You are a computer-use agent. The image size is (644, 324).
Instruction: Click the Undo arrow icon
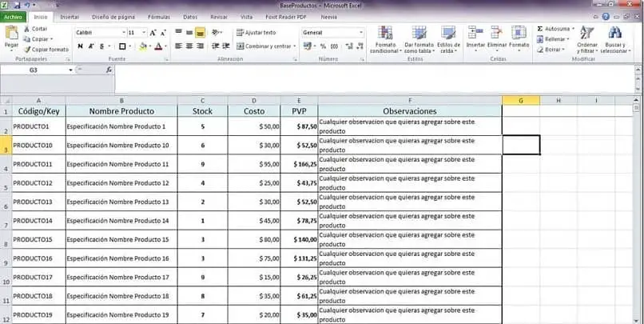(x=27, y=6)
